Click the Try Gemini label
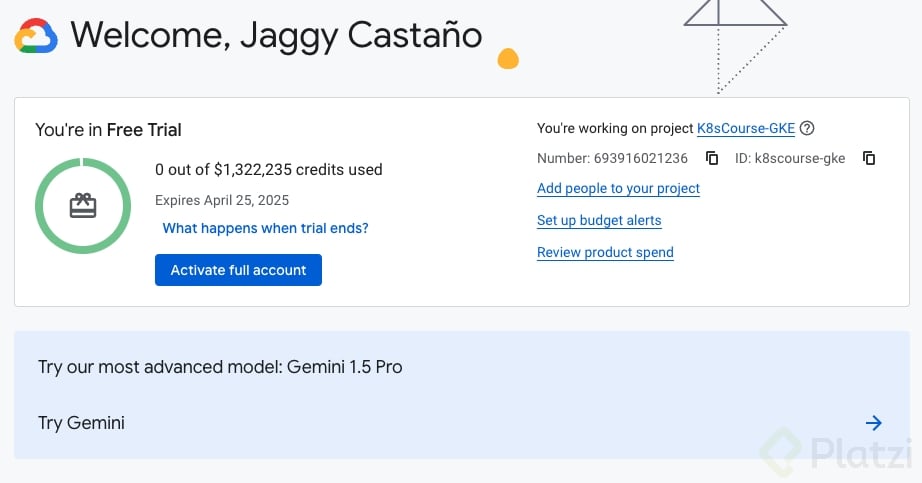The image size is (922, 483). pos(81,423)
